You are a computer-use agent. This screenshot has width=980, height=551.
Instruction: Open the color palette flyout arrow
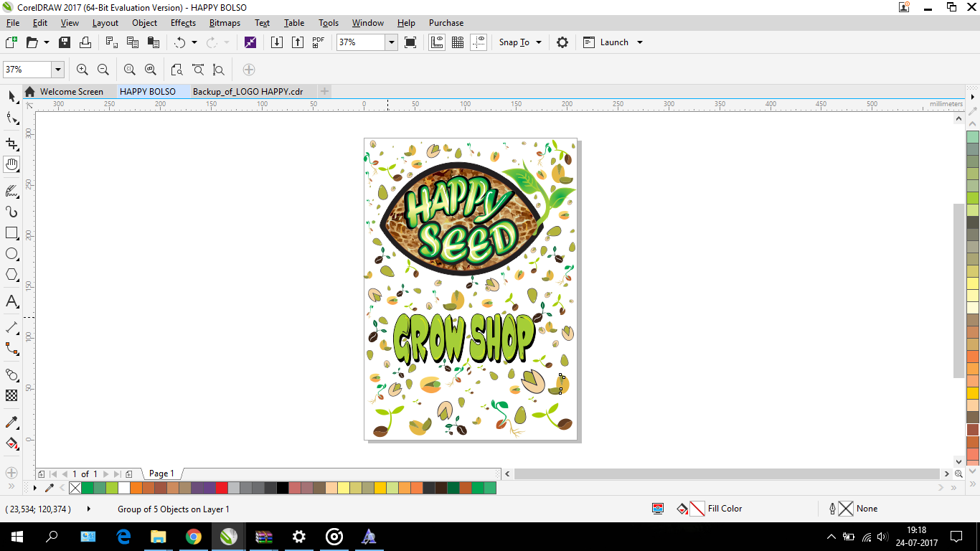[35, 488]
